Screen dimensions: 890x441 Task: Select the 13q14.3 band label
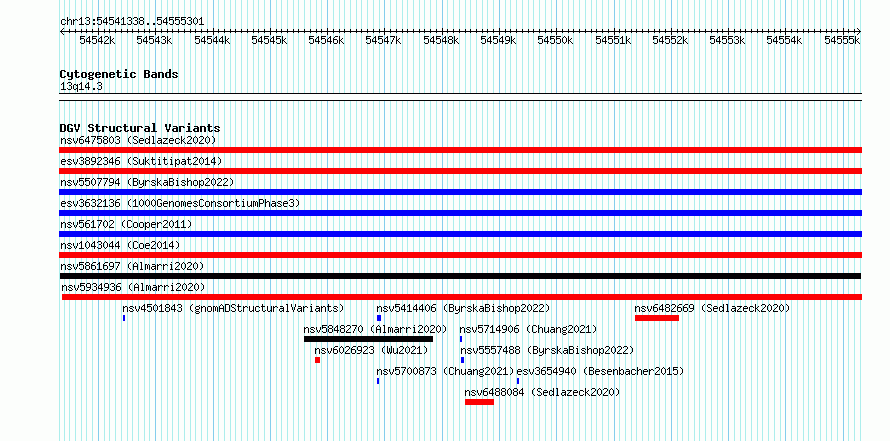(x=81, y=87)
